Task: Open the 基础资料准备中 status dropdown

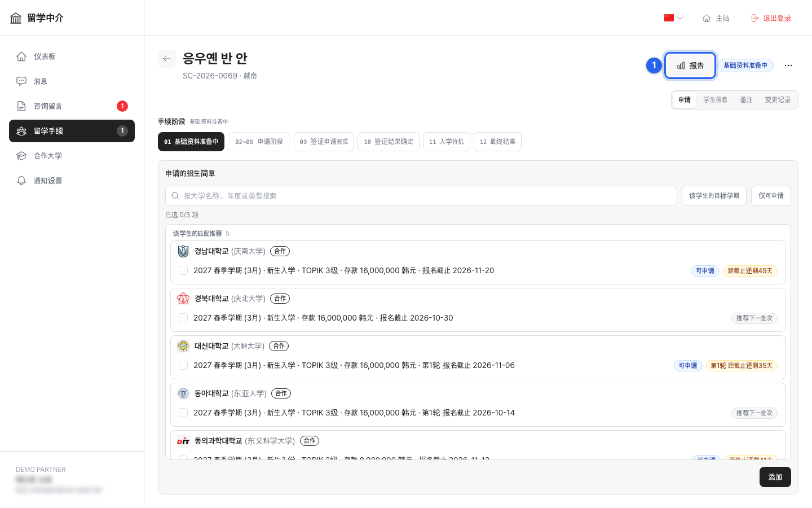Action: coord(745,65)
